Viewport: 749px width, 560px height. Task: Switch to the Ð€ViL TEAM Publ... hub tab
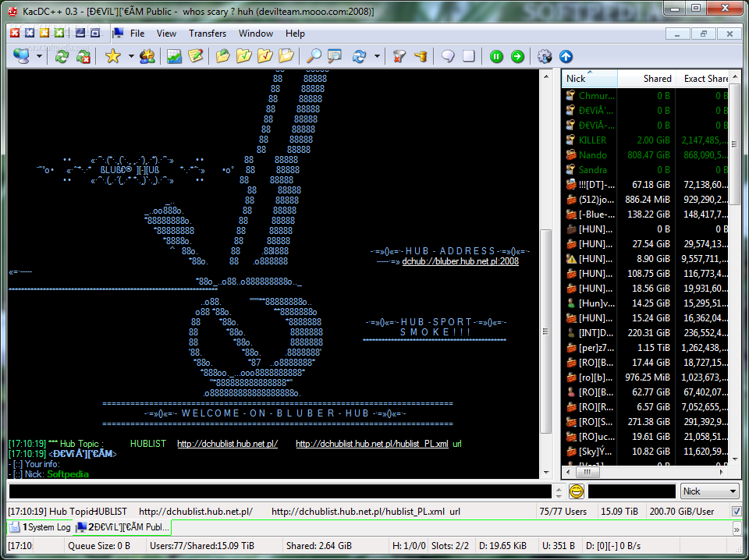tap(122, 527)
